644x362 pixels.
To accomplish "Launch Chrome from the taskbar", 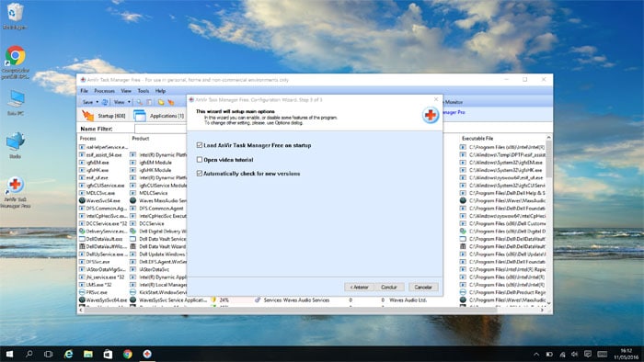I will coord(127,354).
